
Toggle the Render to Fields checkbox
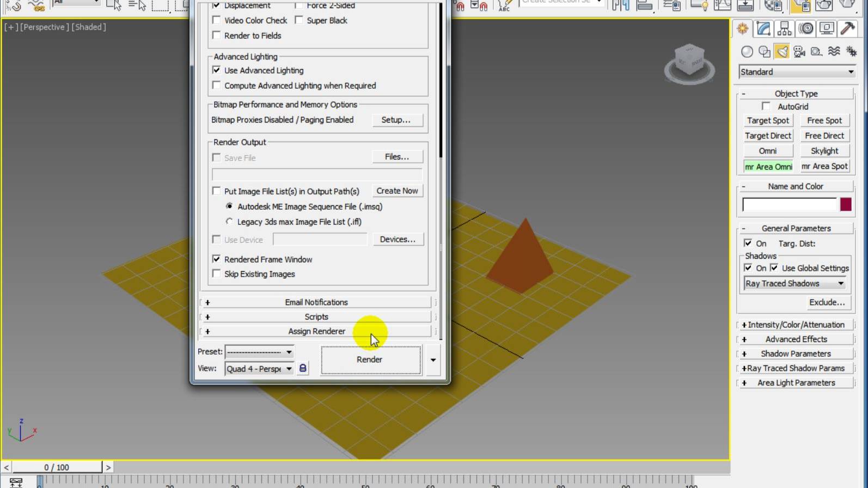pyautogui.click(x=217, y=35)
